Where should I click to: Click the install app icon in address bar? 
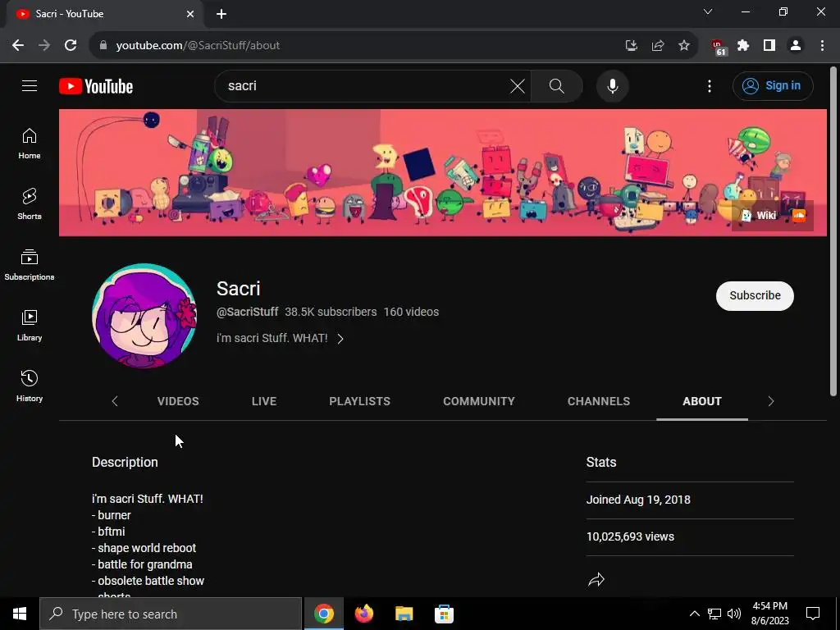point(632,46)
